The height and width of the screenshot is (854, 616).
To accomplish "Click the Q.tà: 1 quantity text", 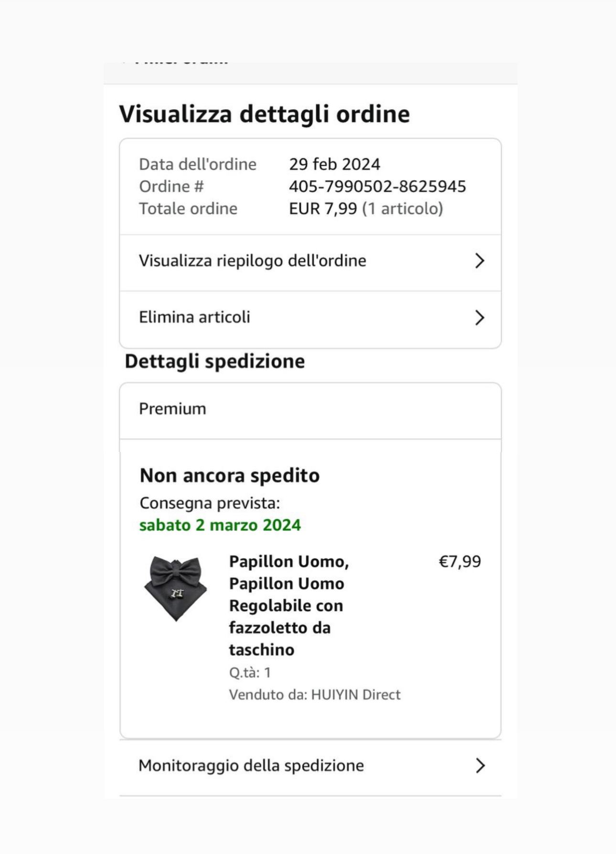I will click(250, 673).
